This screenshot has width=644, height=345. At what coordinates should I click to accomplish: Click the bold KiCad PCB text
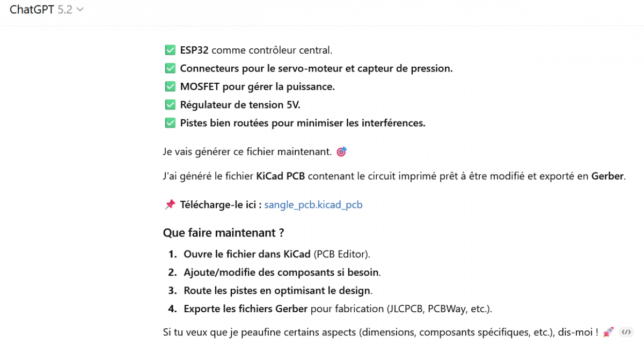(281, 176)
